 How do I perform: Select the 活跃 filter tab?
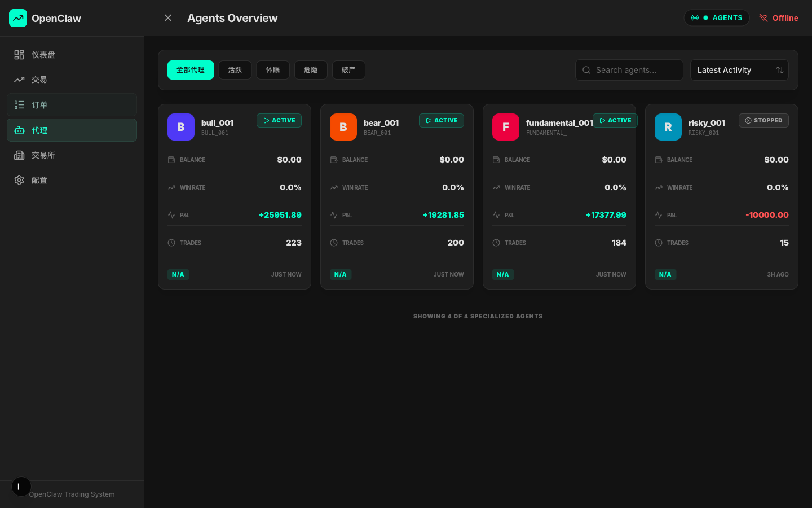(x=235, y=70)
